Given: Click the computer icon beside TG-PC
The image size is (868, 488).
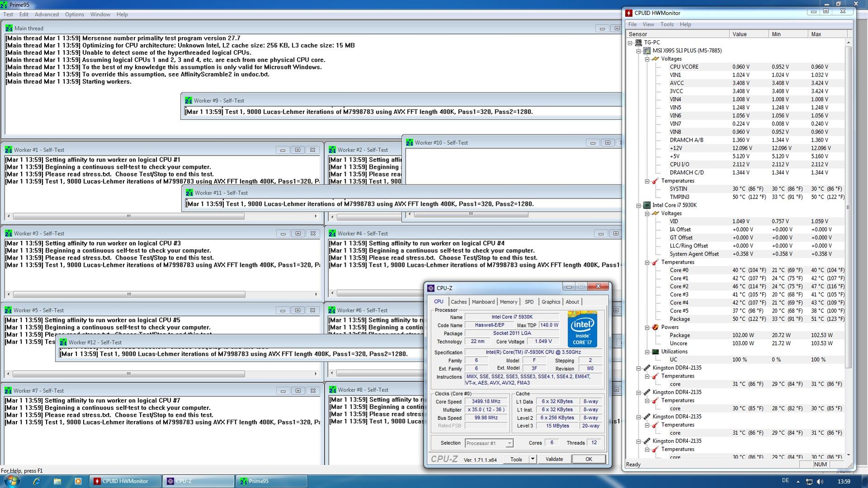Looking at the screenshot, I should point(639,43).
